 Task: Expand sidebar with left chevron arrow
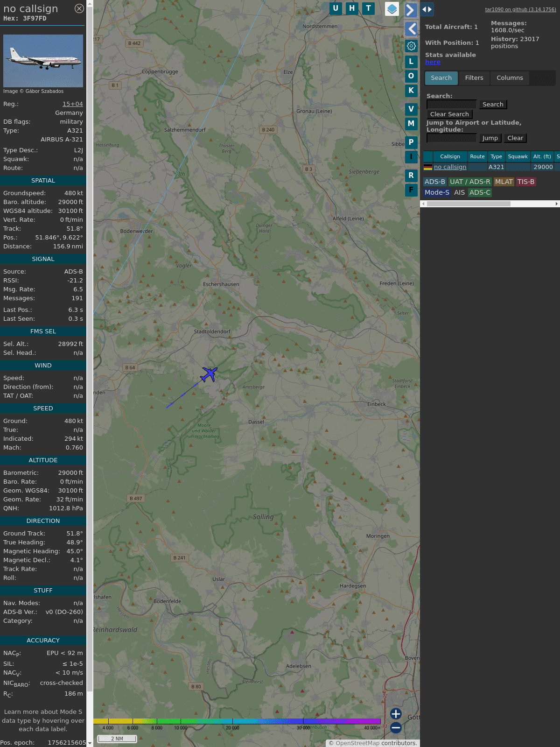point(411,29)
